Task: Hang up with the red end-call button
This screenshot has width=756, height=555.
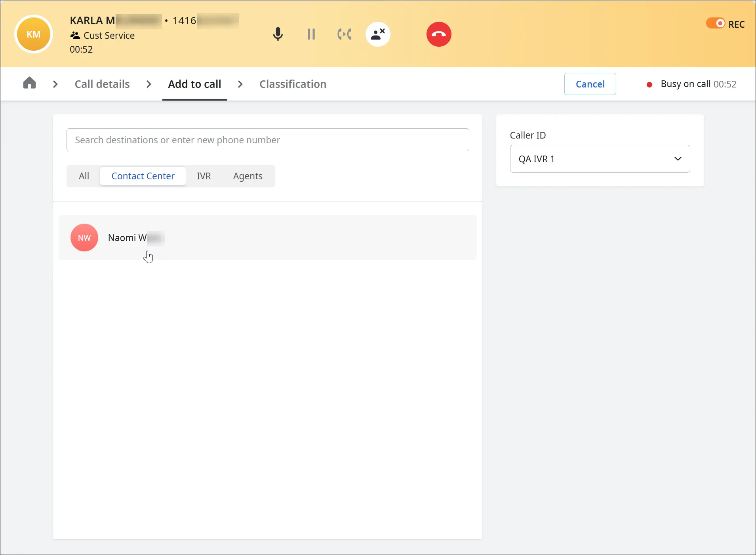Action: (439, 34)
